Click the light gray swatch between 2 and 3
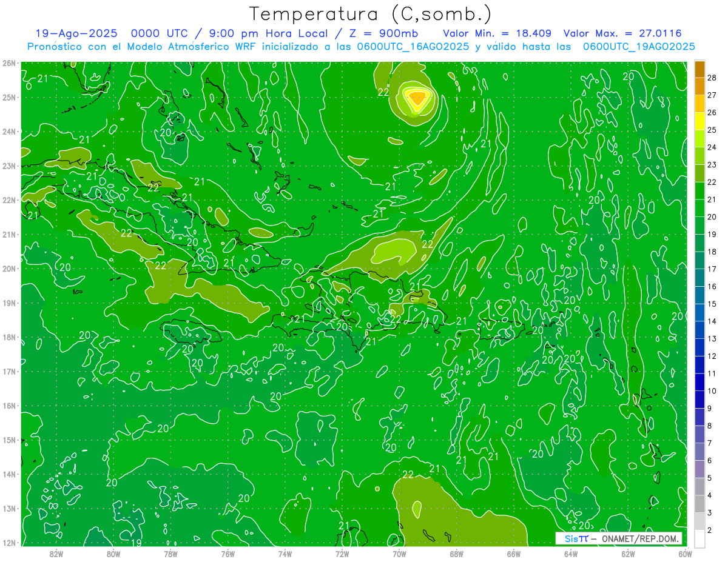This screenshot has width=728, height=562. [699, 521]
